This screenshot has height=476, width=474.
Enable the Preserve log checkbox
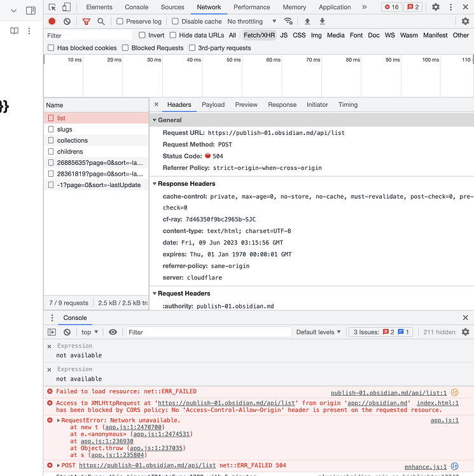pyautogui.click(x=120, y=21)
